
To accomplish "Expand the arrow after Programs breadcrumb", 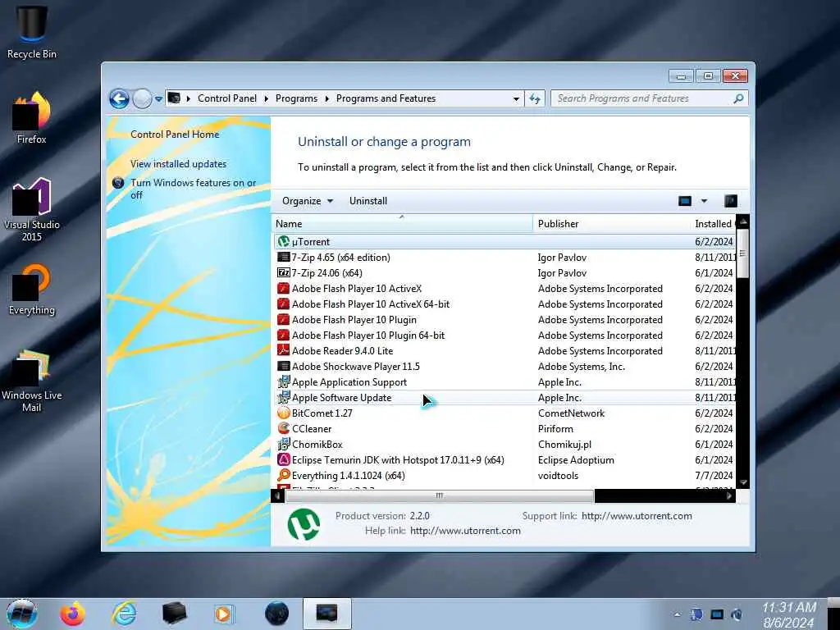I will [x=326, y=98].
